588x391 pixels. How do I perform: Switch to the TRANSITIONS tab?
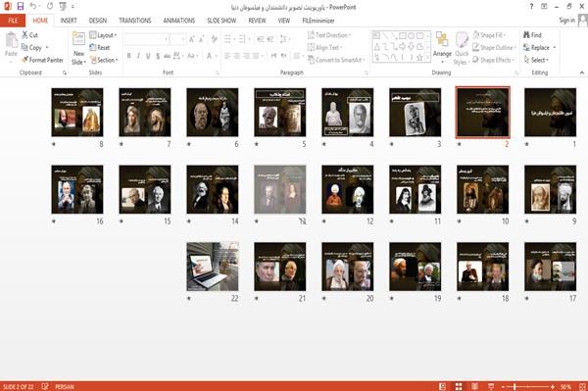(x=135, y=21)
